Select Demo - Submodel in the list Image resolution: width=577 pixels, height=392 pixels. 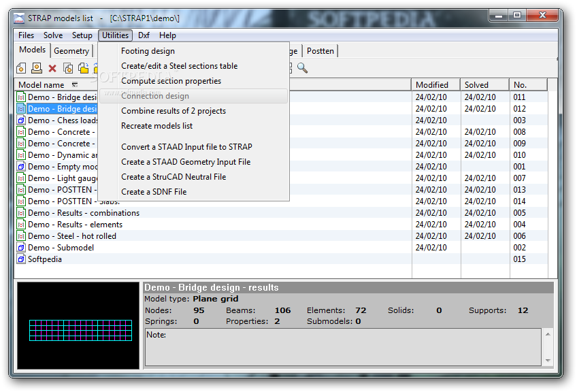281,247
